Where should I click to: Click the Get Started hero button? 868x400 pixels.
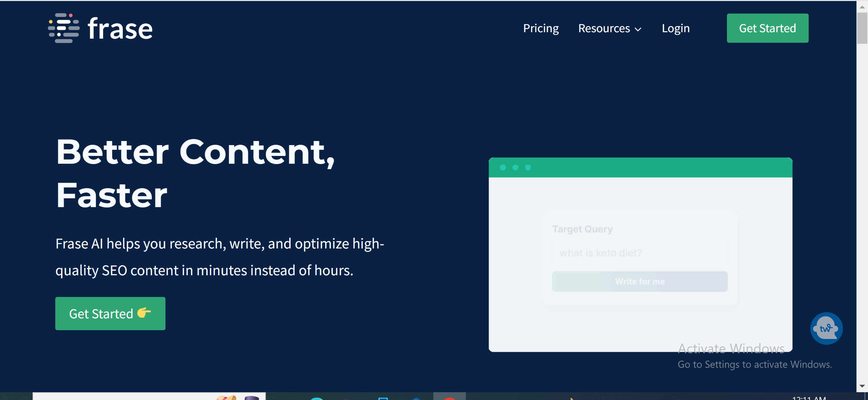coord(110,313)
